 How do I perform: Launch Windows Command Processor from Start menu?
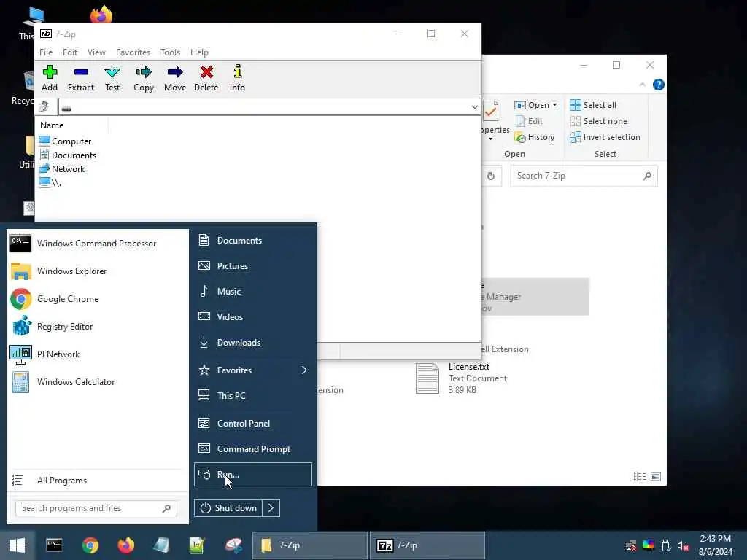coord(97,244)
